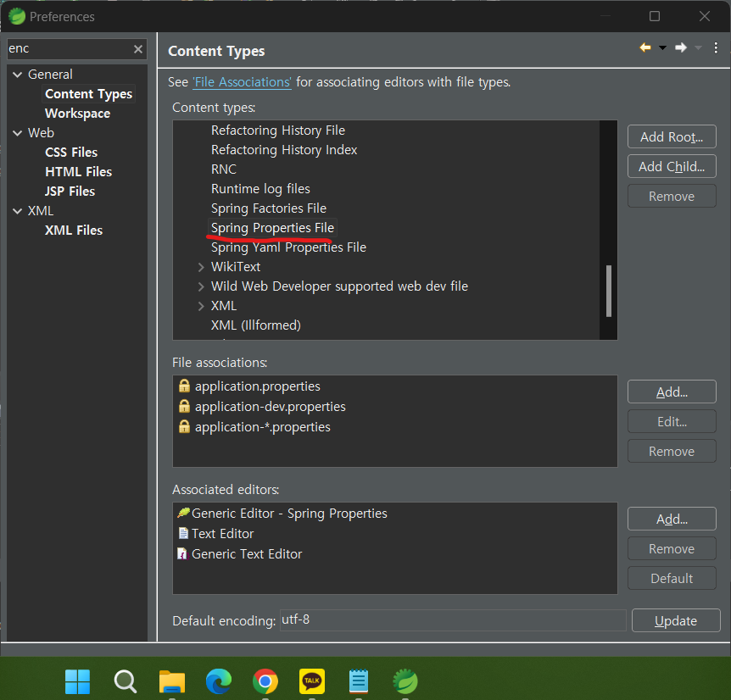This screenshot has width=731, height=700.
Task: Select Spring Yaml Properties File type
Action: (288, 247)
